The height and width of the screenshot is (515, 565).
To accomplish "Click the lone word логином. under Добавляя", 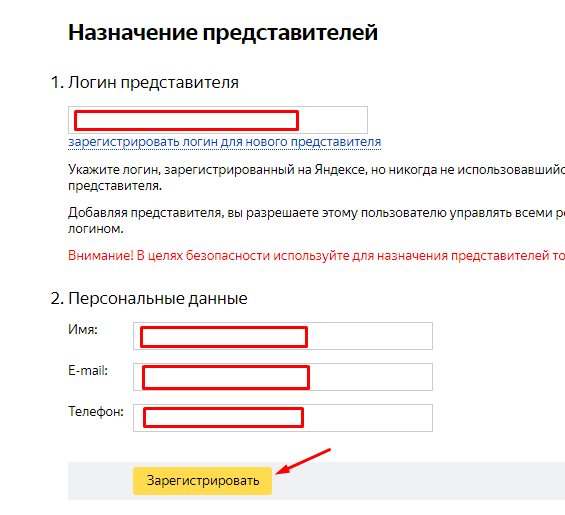I will tap(96, 229).
